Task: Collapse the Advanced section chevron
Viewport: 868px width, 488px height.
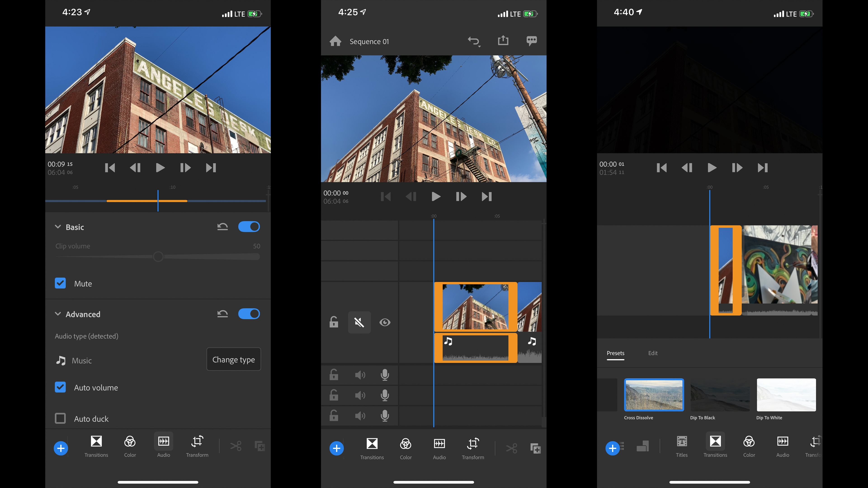Action: 58,314
